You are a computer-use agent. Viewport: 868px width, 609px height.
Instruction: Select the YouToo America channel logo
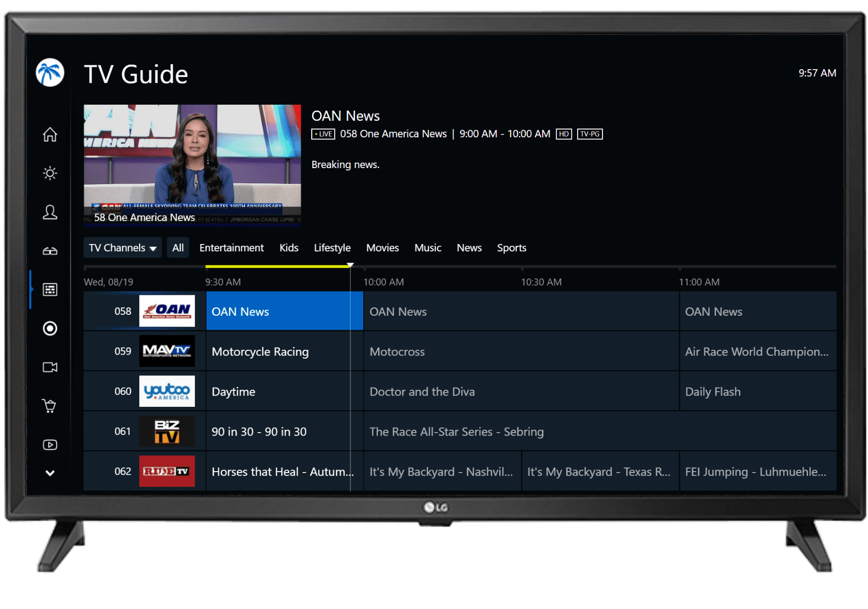pos(167,391)
